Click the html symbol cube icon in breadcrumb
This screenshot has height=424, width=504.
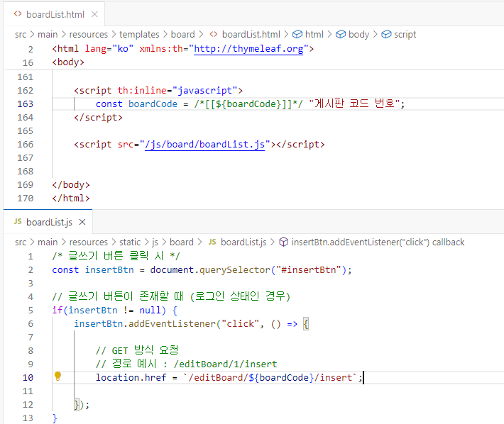[x=297, y=34]
